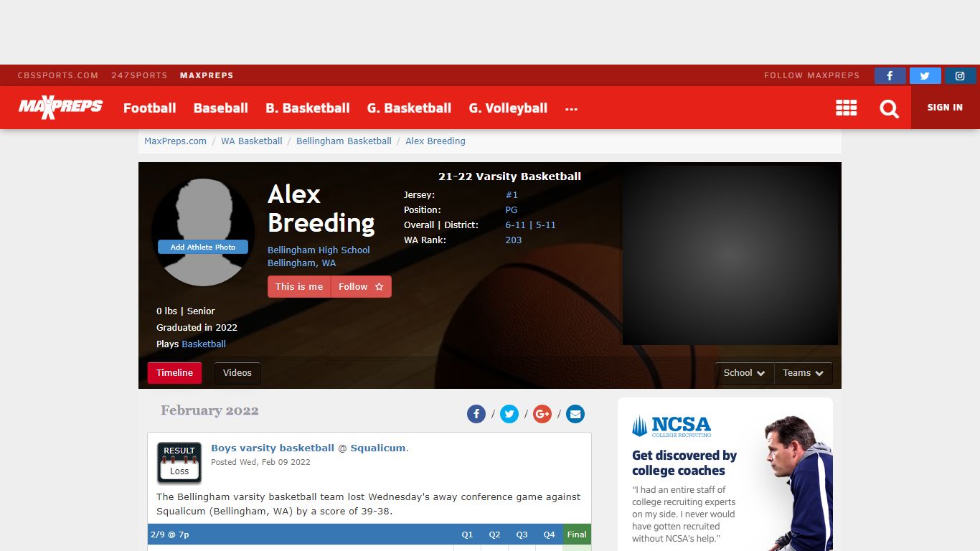This screenshot has width=980, height=551.
Task: Click the Q4 column header
Action: pos(550,534)
